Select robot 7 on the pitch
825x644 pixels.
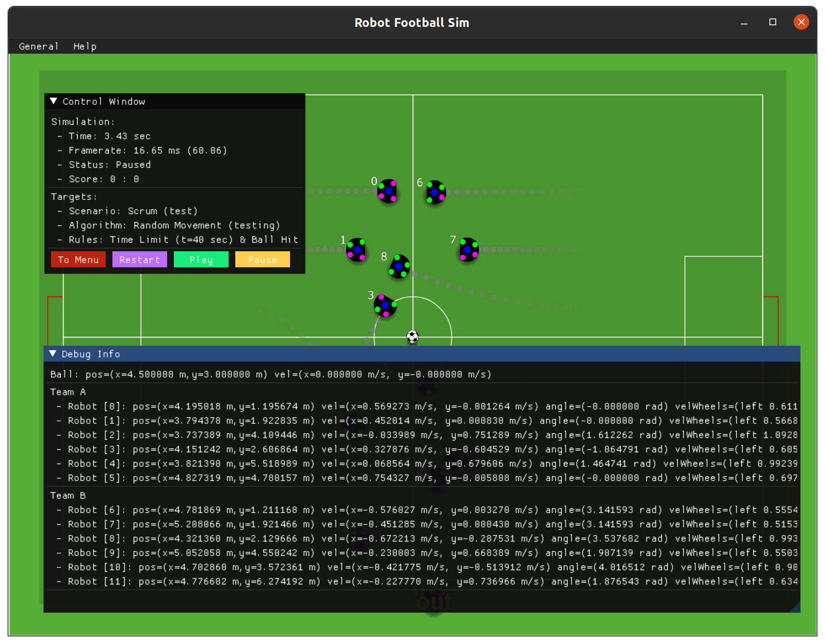pos(468,250)
